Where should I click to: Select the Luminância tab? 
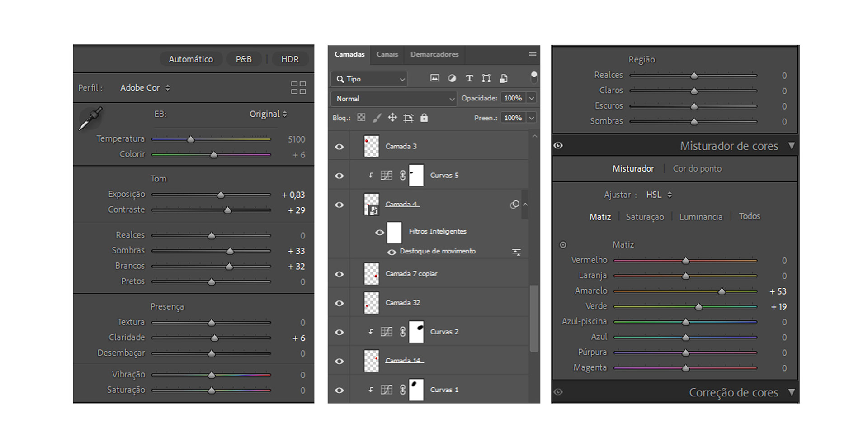[x=701, y=217]
